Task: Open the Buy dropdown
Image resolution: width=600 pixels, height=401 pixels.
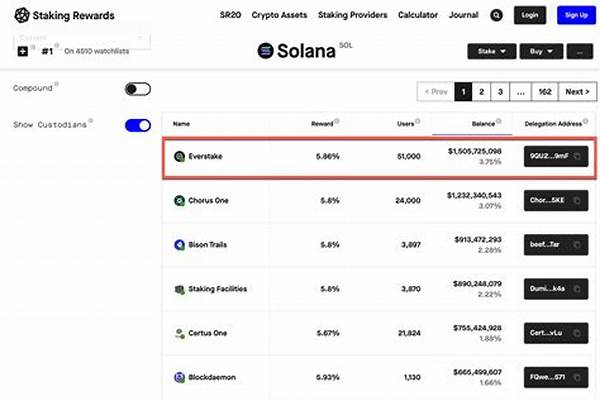Action: pyautogui.click(x=540, y=50)
